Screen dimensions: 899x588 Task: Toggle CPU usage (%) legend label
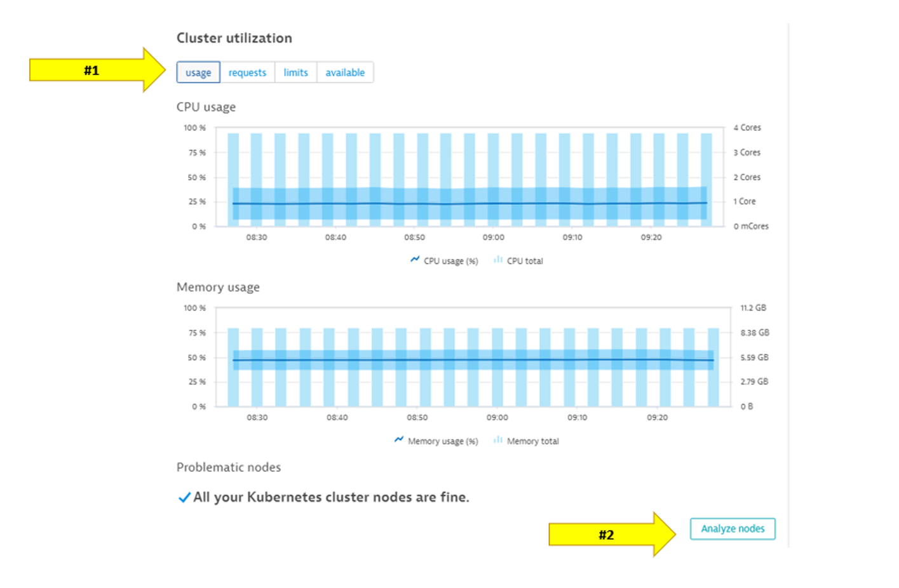(450, 261)
